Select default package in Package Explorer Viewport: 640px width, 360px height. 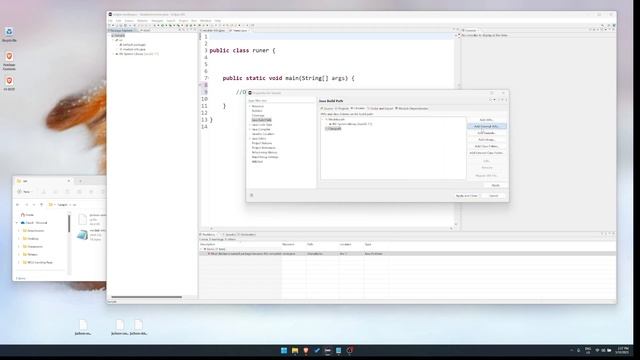134,44
